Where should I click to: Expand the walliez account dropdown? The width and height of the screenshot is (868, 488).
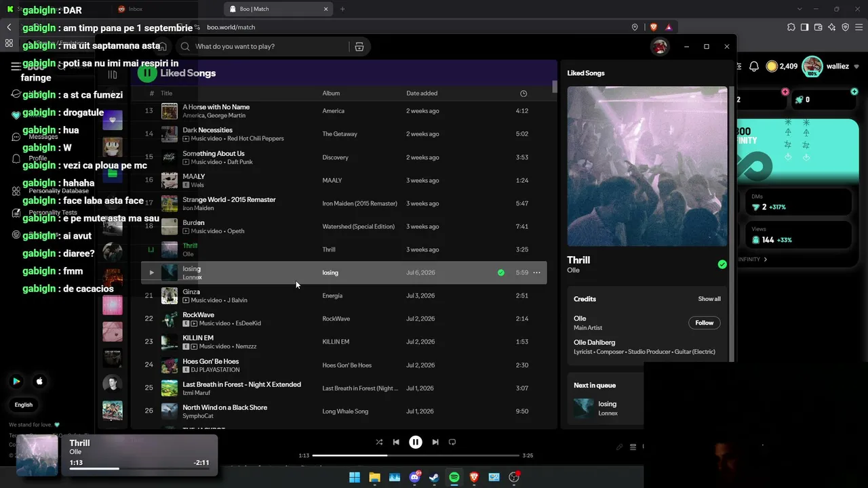coord(856,66)
